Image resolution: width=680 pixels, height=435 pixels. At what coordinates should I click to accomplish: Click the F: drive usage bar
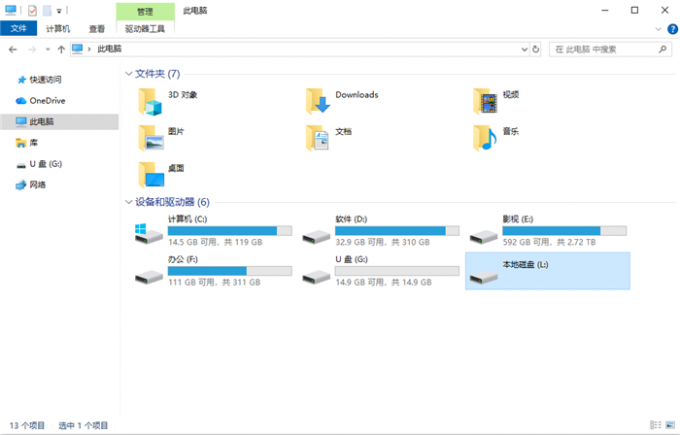(230, 271)
